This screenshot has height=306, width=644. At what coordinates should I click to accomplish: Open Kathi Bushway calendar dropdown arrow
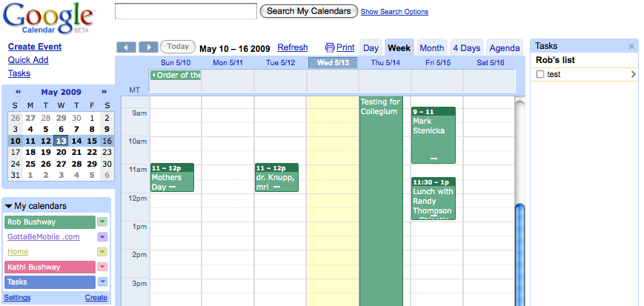(102, 267)
